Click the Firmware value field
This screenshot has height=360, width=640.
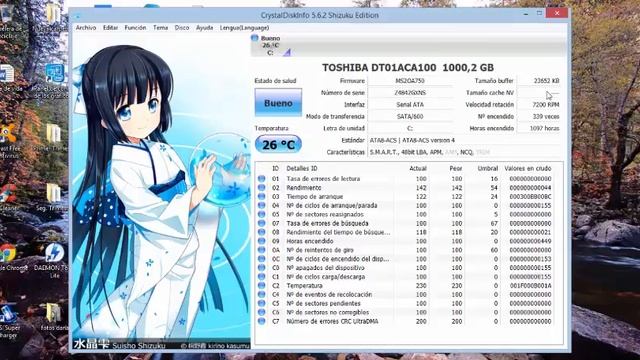(410, 81)
